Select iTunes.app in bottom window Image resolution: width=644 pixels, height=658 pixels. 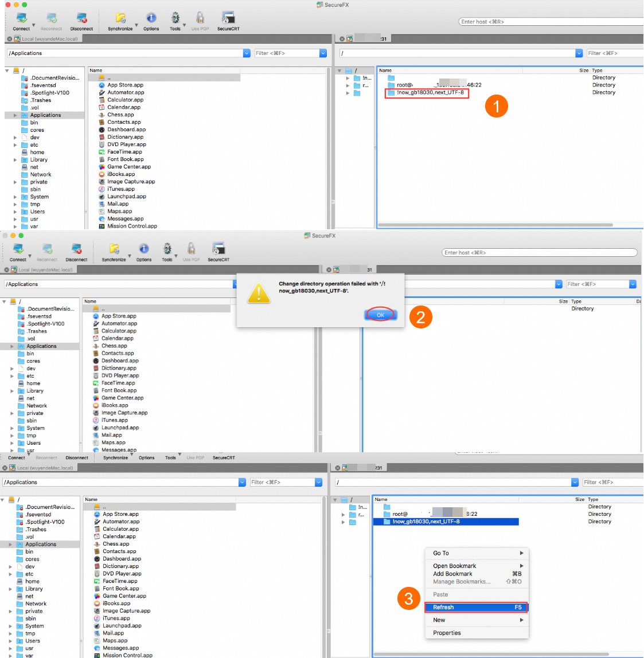pyautogui.click(x=116, y=618)
